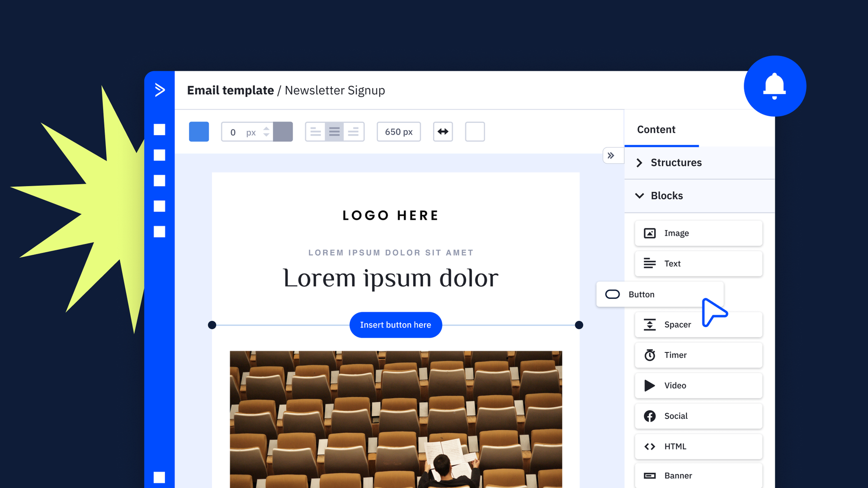868x488 pixels.
Task: Switch to the Content tab
Action: pyautogui.click(x=656, y=130)
